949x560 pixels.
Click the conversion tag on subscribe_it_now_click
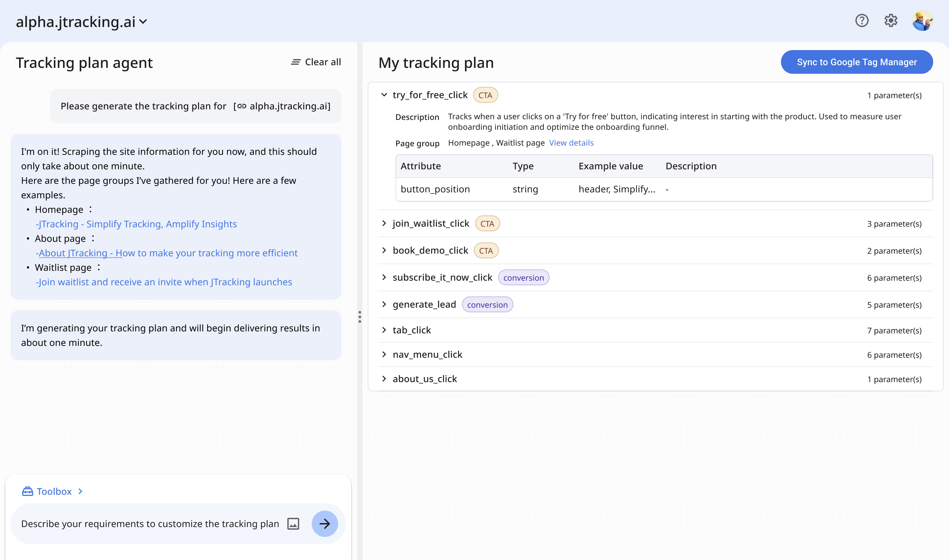click(x=524, y=278)
